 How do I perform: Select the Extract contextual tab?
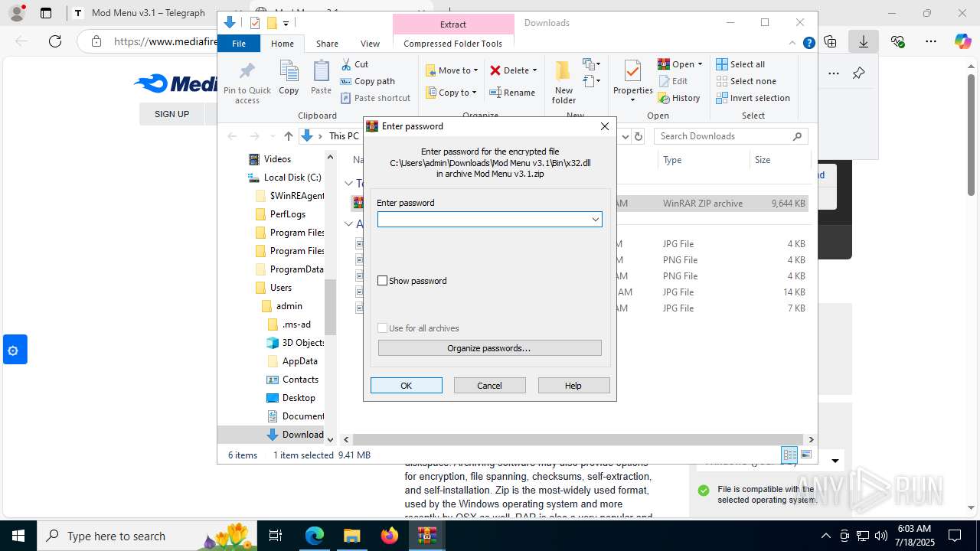tap(453, 24)
